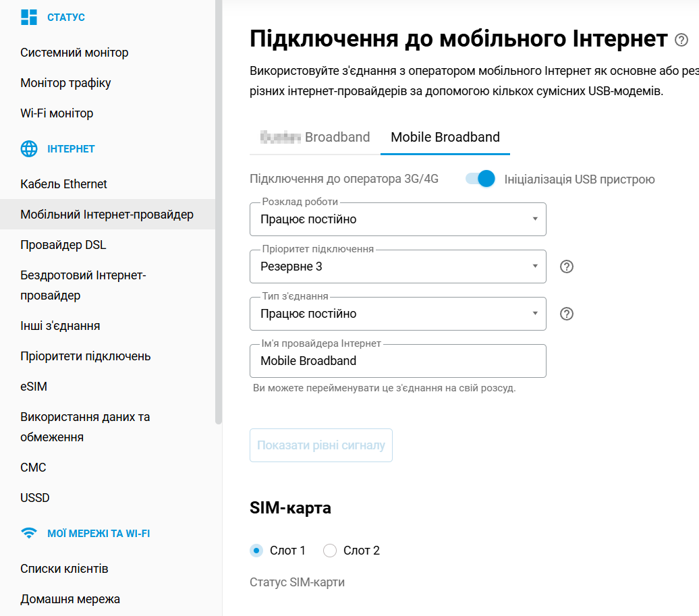Click the Показати рівні сигналу button
This screenshot has width=699, height=616.
[x=321, y=445]
